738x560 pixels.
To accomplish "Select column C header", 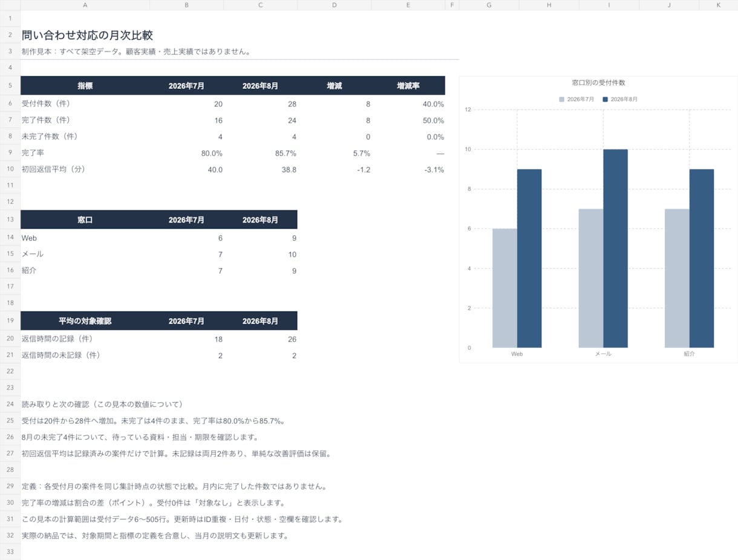I will tap(261, 5).
